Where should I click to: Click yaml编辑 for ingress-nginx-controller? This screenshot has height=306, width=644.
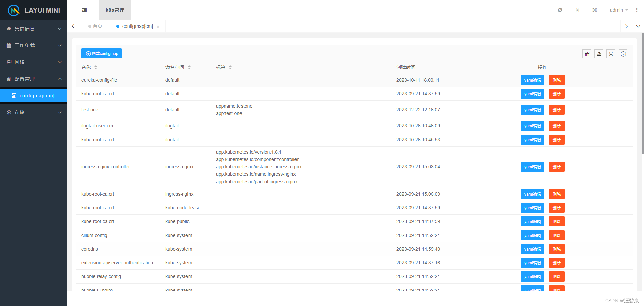click(x=532, y=167)
